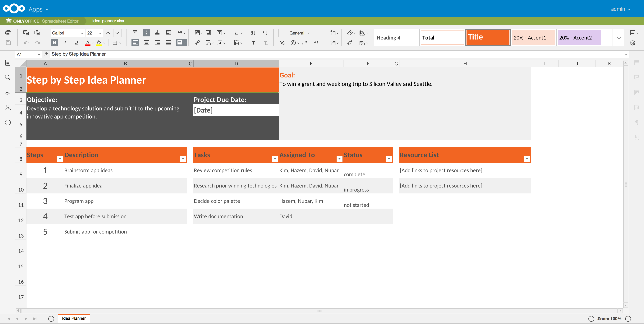Expand the Status column filter dropdown

coord(389,159)
